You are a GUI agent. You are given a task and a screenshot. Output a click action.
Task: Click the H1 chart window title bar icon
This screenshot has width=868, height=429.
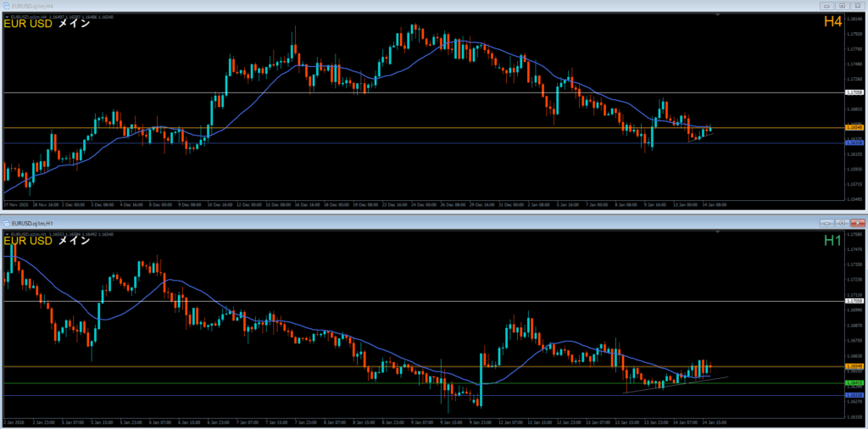point(6,221)
